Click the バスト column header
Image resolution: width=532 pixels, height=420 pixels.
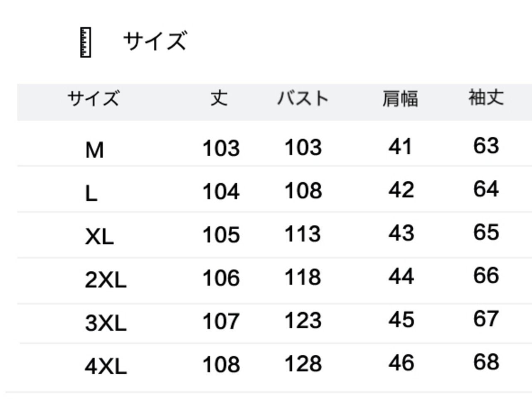point(303,99)
